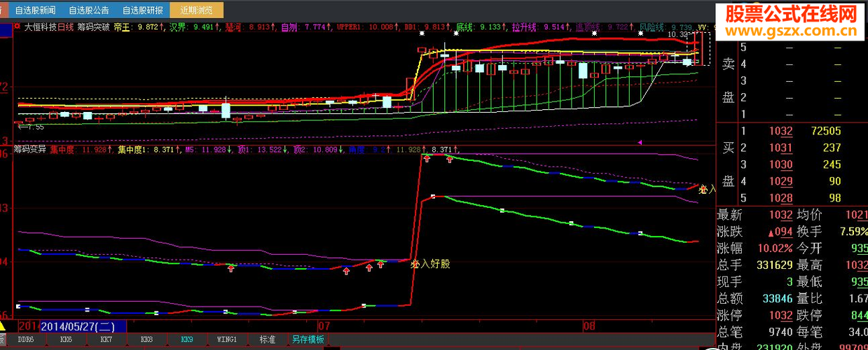Select the 近期浏览 tab
Screen dimensions: 868x350
pos(198,10)
